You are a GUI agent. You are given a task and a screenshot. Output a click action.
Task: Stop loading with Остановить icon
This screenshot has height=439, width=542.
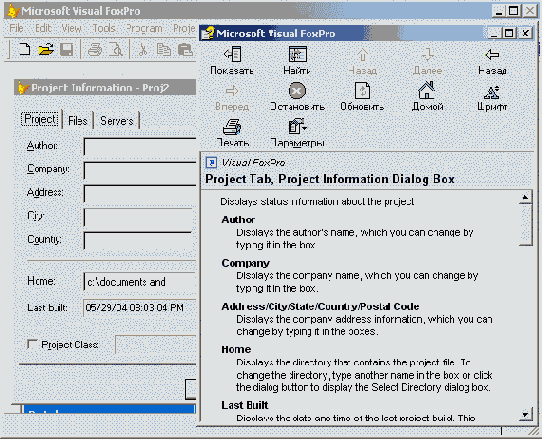pos(297,97)
